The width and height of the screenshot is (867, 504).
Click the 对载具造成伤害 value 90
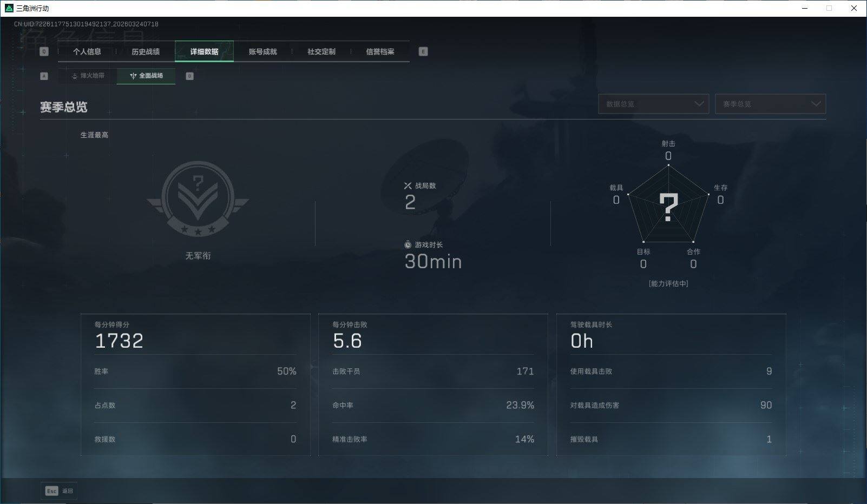pos(766,405)
